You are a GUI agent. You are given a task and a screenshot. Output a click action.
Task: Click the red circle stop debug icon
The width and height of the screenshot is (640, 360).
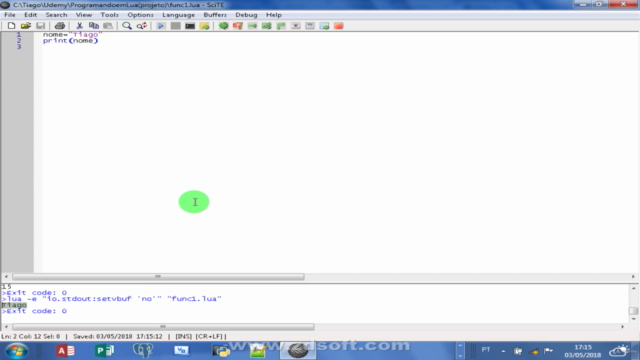point(339,26)
